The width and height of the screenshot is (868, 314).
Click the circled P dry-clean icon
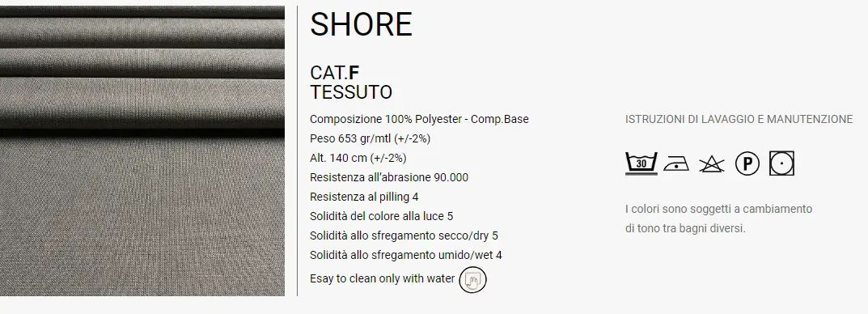(747, 164)
